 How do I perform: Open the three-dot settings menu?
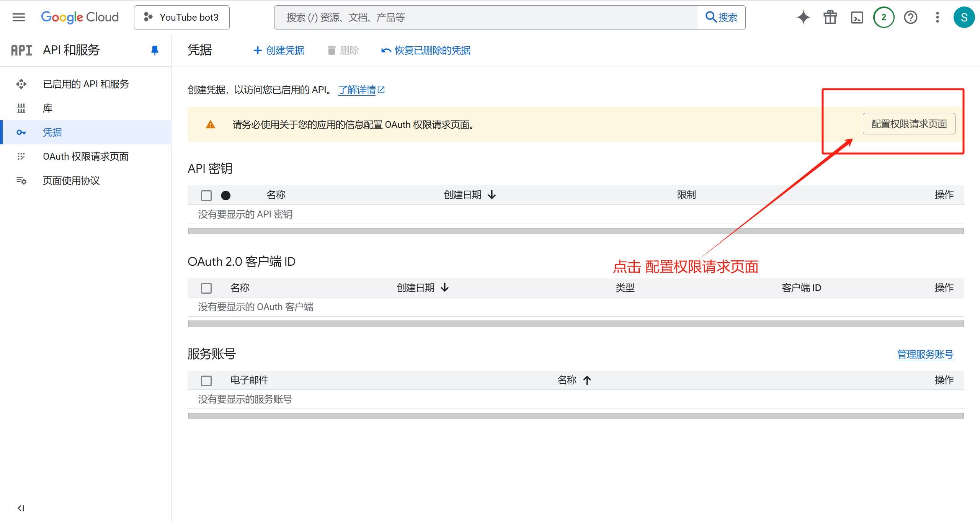[x=937, y=17]
